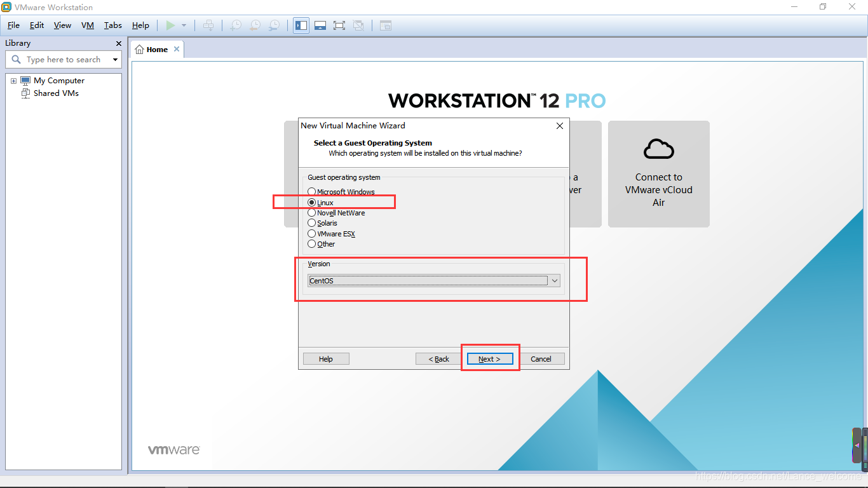Viewport: 868px width, 488px height.
Task: Open the View menu
Action: point(62,25)
